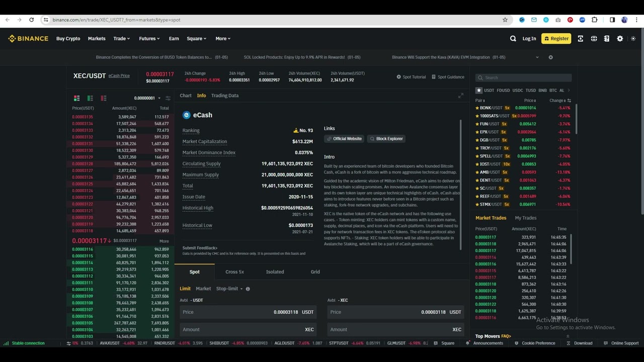This screenshot has height=362, width=644.
Task: Toggle favorite star for AMB/USDT
Action: [477, 172]
